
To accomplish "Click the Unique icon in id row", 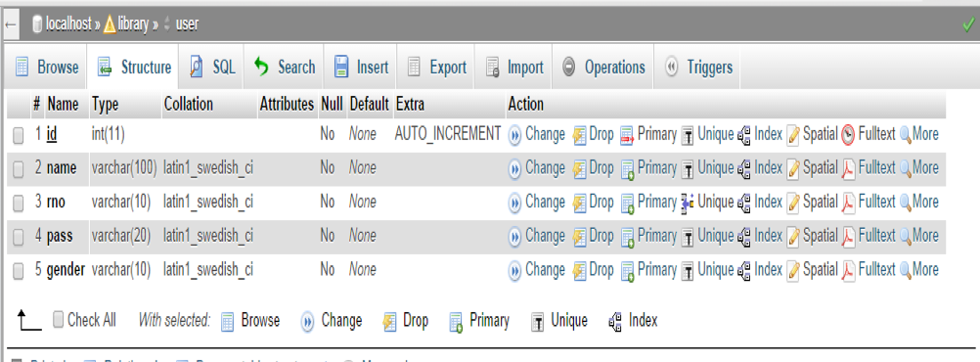I will tap(688, 135).
